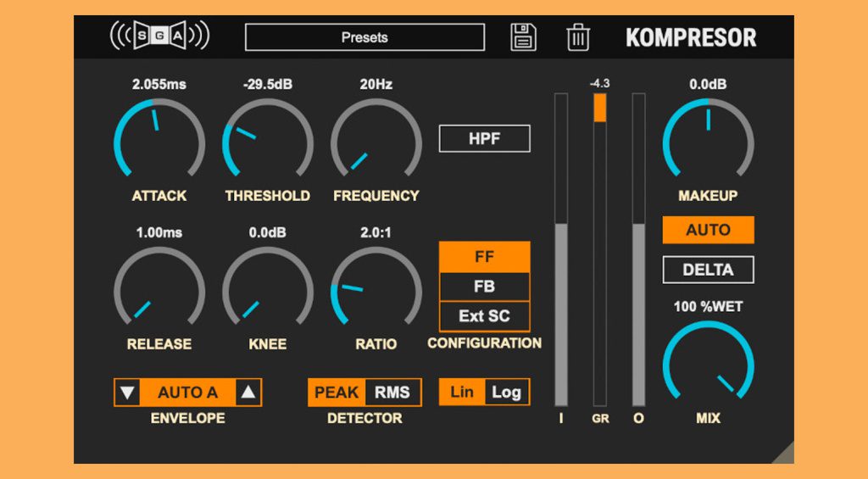This screenshot has height=479, width=868.
Task: Click the -29.5dB threshold value
Action: coord(268,85)
